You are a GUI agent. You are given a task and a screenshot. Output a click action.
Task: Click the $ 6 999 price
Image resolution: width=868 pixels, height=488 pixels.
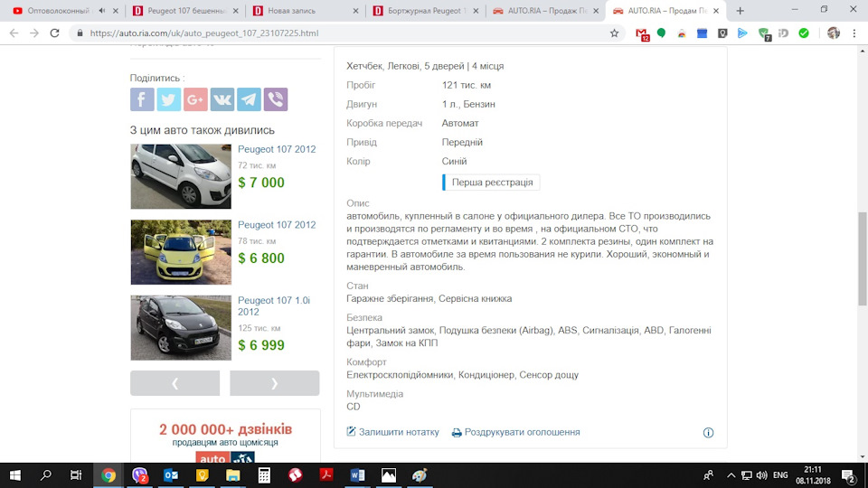[x=261, y=345]
